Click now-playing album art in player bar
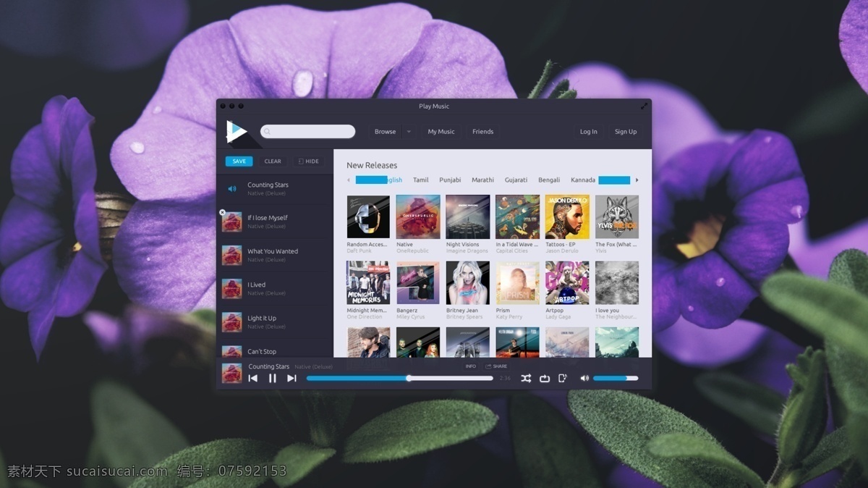 [231, 372]
